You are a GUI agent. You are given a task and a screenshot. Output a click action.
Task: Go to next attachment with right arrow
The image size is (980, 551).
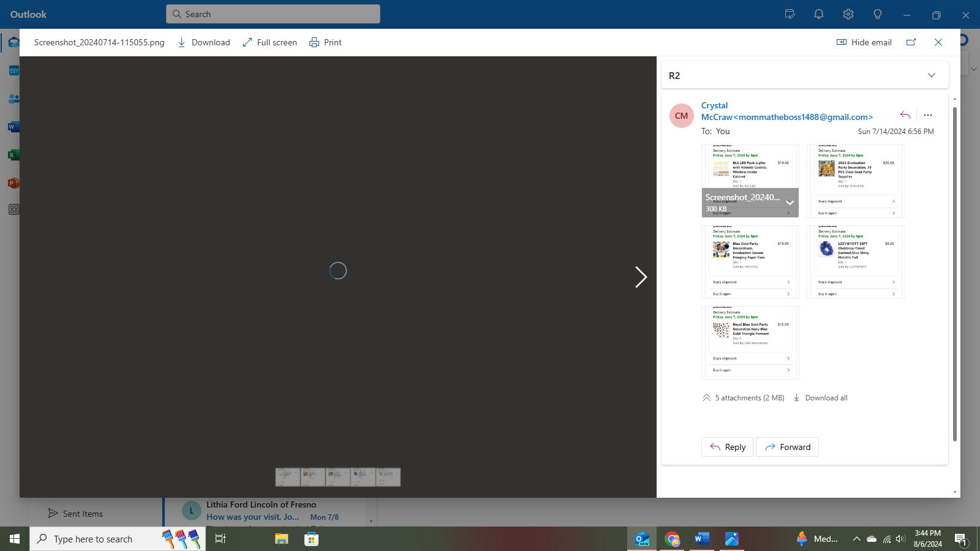[641, 277]
